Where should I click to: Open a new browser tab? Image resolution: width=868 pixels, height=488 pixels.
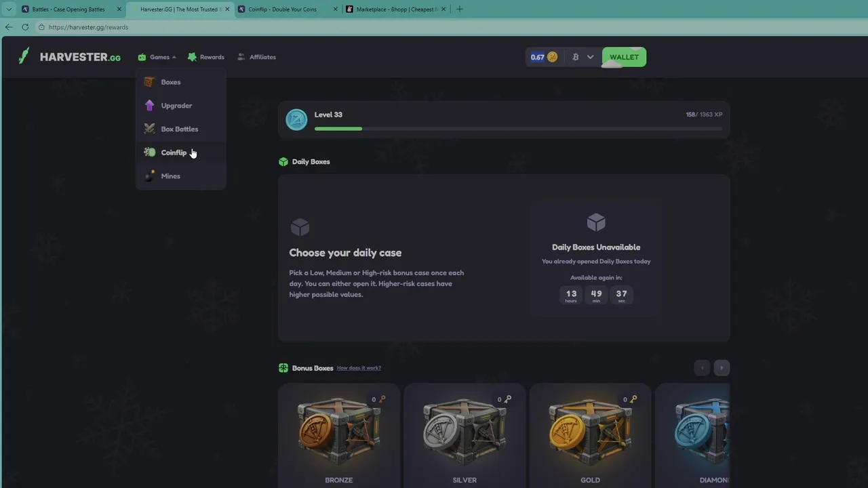click(x=460, y=9)
